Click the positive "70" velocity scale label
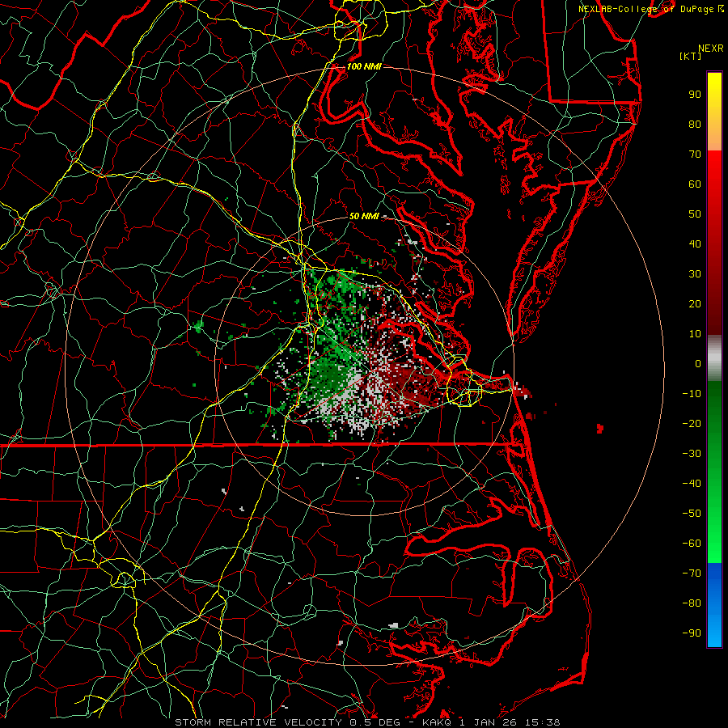Viewport: 728px width, 728px height. click(695, 154)
